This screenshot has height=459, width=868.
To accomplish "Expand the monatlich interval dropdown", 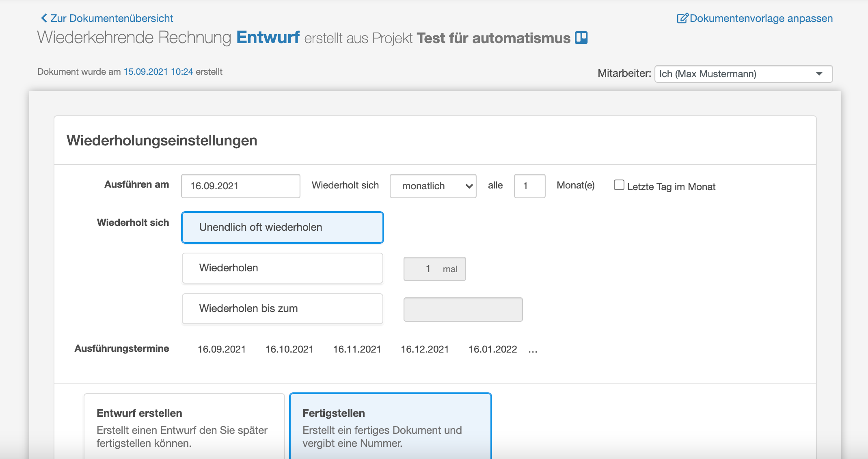I will 433,186.
